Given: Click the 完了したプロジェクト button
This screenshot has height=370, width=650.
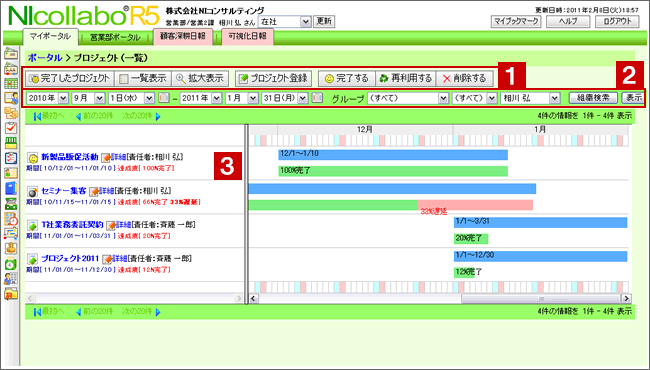Looking at the screenshot, I should pyautogui.click(x=70, y=78).
